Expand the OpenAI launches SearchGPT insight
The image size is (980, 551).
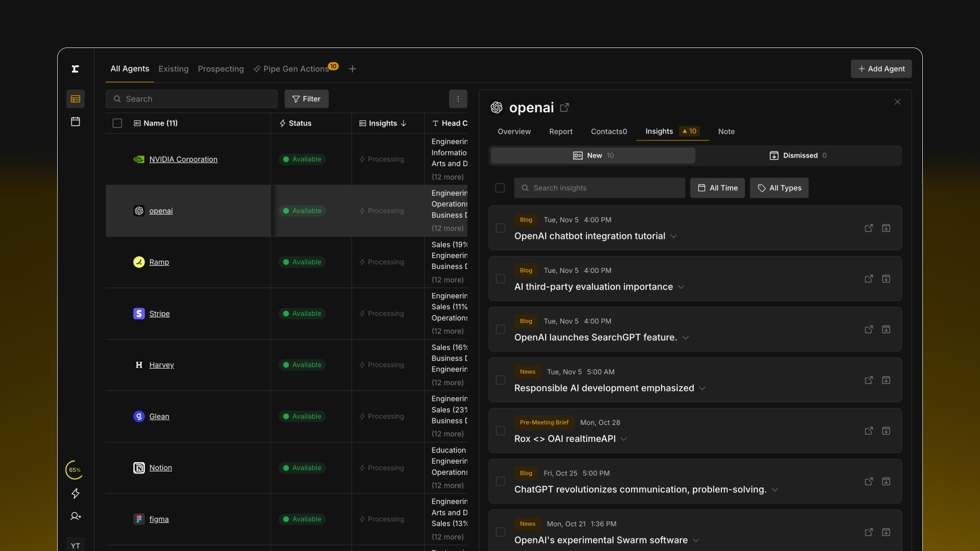685,338
